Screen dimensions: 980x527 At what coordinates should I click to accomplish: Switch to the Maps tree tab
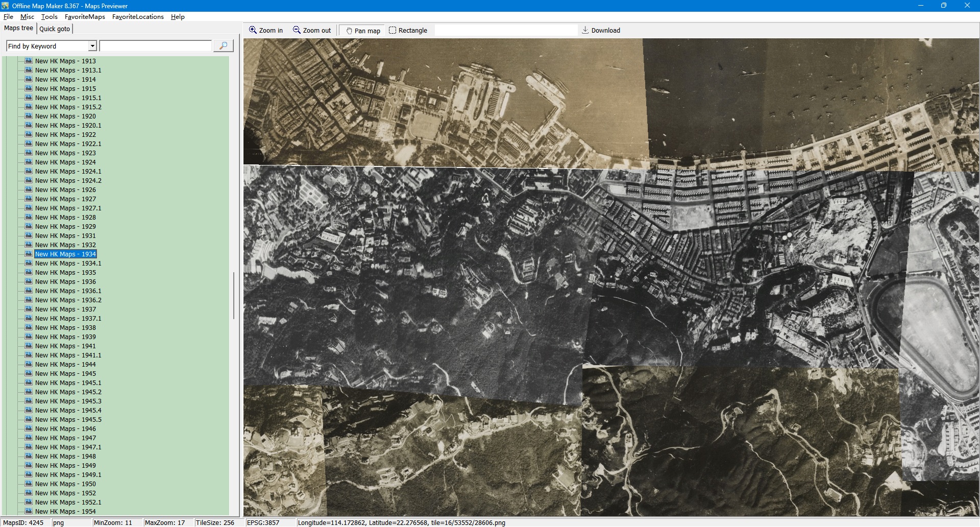pyautogui.click(x=18, y=28)
